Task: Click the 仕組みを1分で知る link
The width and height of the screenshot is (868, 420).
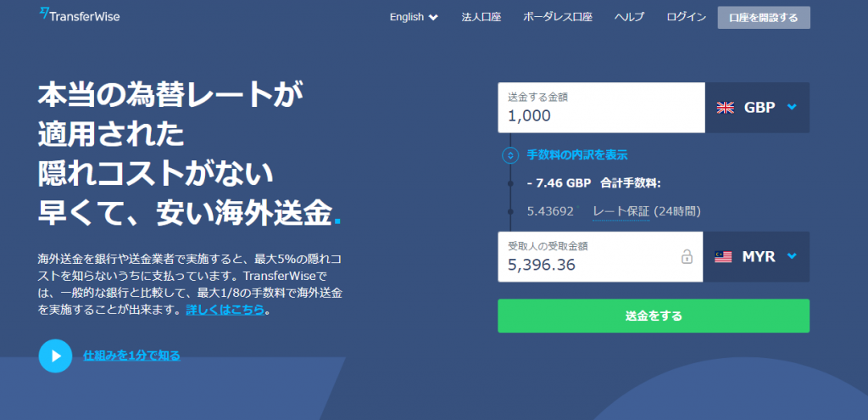Action: pyautogui.click(x=131, y=356)
